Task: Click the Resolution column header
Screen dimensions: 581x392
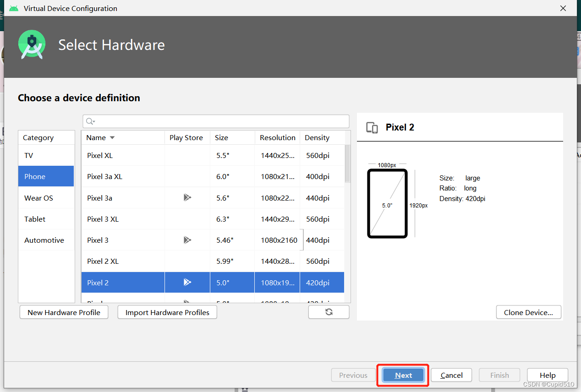Action: pos(278,137)
